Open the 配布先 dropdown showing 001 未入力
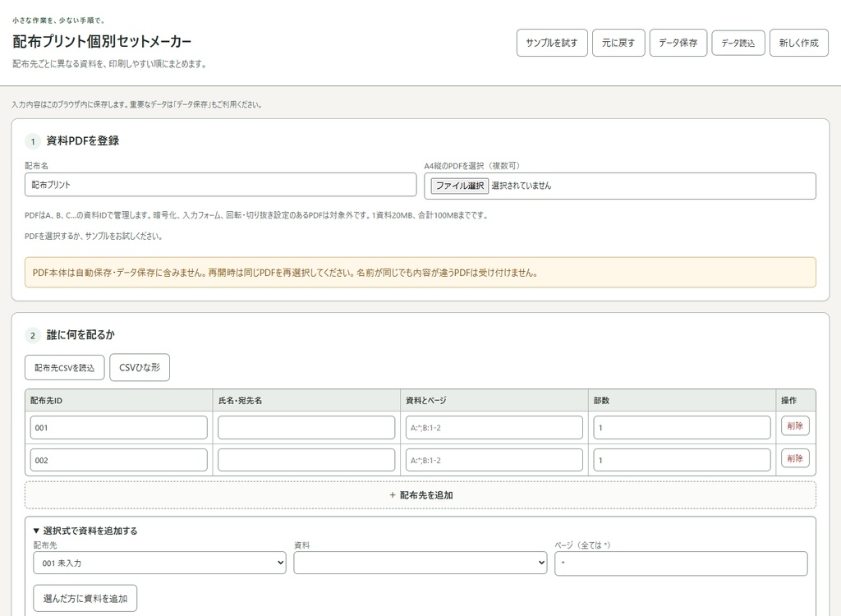This screenshot has width=841, height=616. (159, 563)
